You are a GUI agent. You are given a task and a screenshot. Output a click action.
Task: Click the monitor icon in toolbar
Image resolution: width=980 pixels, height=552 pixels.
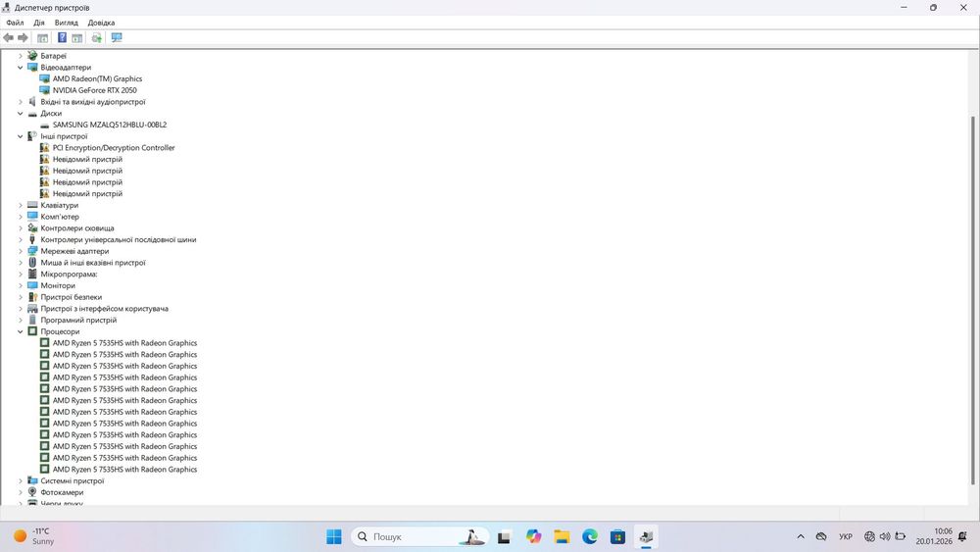pyautogui.click(x=117, y=38)
